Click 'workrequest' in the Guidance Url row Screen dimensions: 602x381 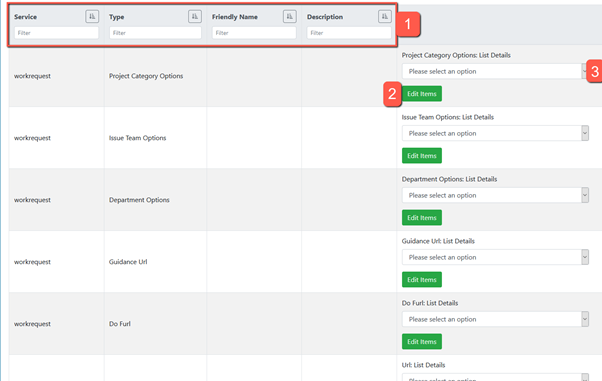(x=32, y=262)
